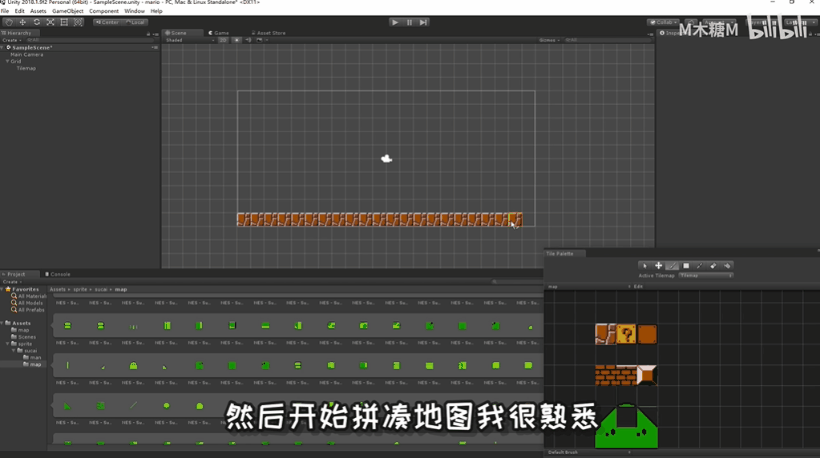
Task: Open SampleScene options menu icon
Action: pyautogui.click(x=155, y=48)
